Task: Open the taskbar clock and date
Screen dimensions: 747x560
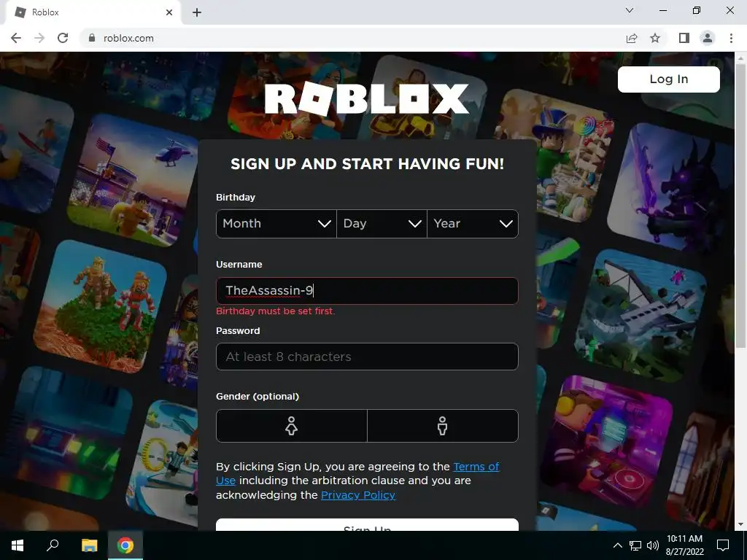Action: pos(684,545)
